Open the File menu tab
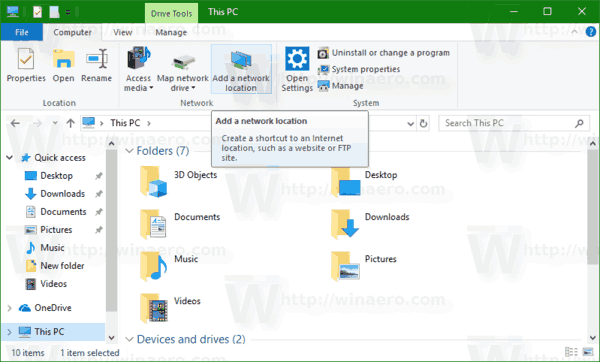 [x=22, y=33]
